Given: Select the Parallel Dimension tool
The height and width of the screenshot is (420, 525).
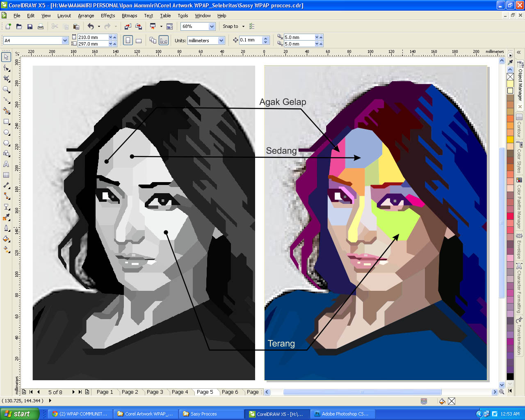Looking at the screenshot, I should [x=6, y=185].
